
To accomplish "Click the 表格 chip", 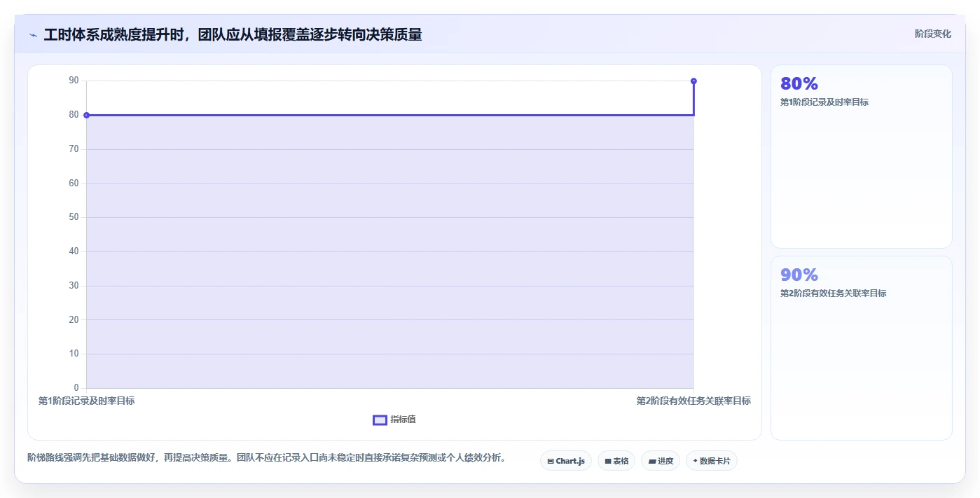I will coord(616,461).
